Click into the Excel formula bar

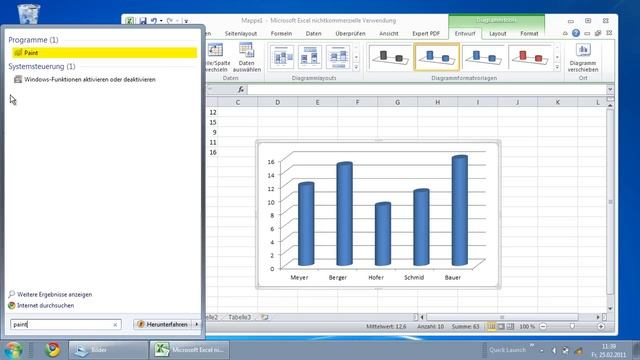pos(426,89)
